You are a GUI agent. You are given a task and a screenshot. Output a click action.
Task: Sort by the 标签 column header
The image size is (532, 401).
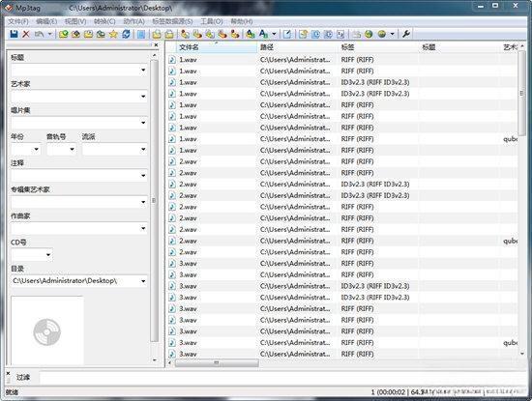(x=378, y=47)
